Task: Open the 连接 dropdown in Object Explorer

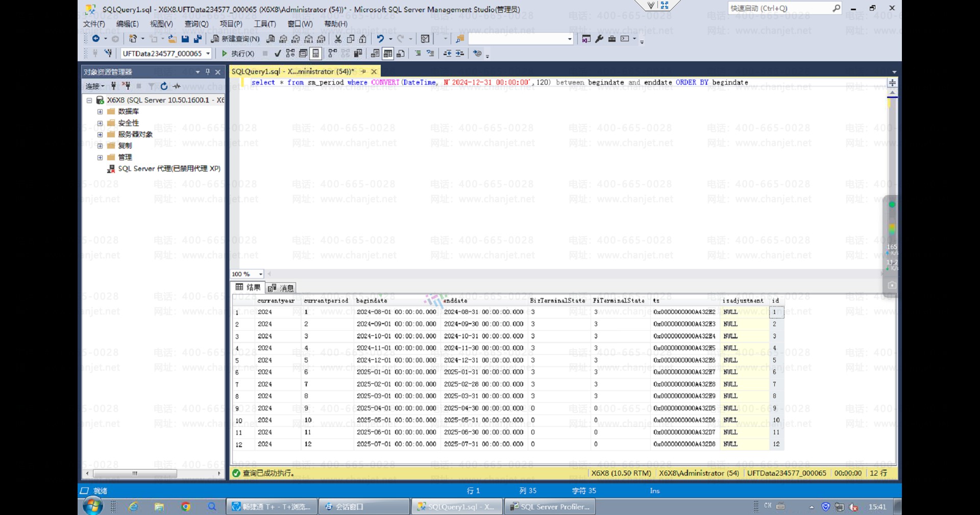Action: [95, 86]
